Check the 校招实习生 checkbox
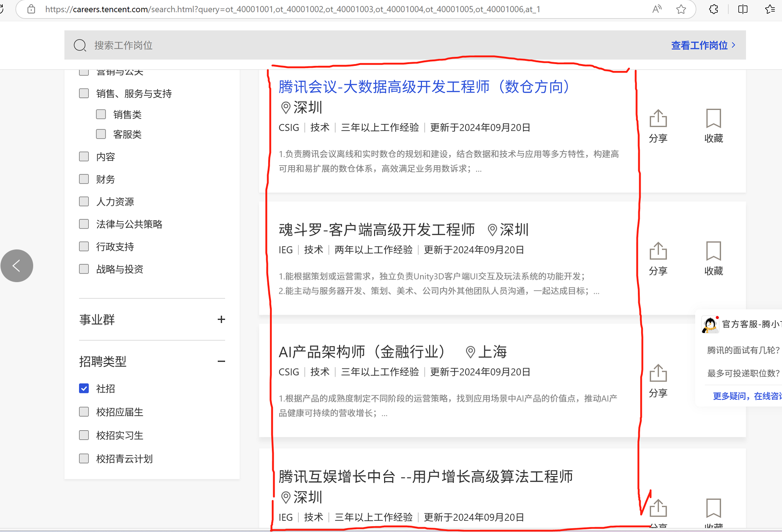 point(84,435)
